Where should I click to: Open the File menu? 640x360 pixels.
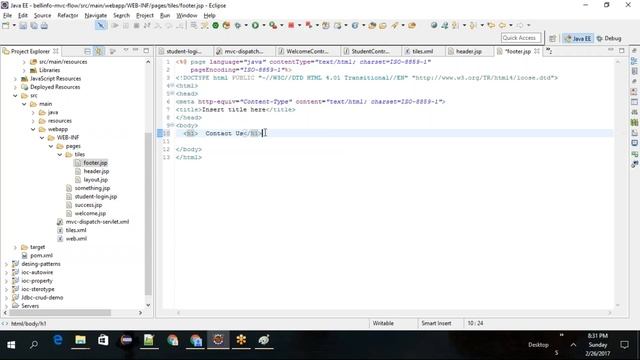(7, 15)
